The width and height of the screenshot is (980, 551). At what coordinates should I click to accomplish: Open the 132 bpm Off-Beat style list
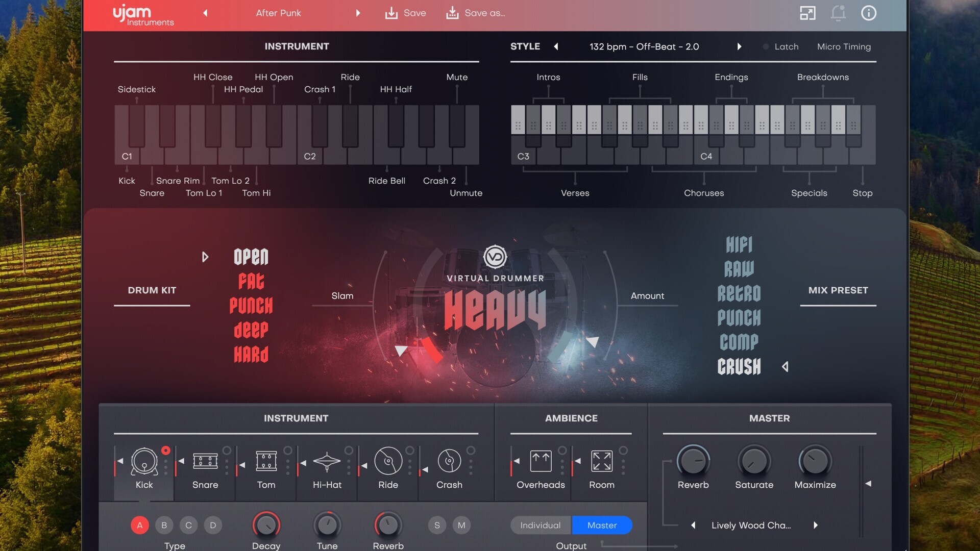point(644,46)
